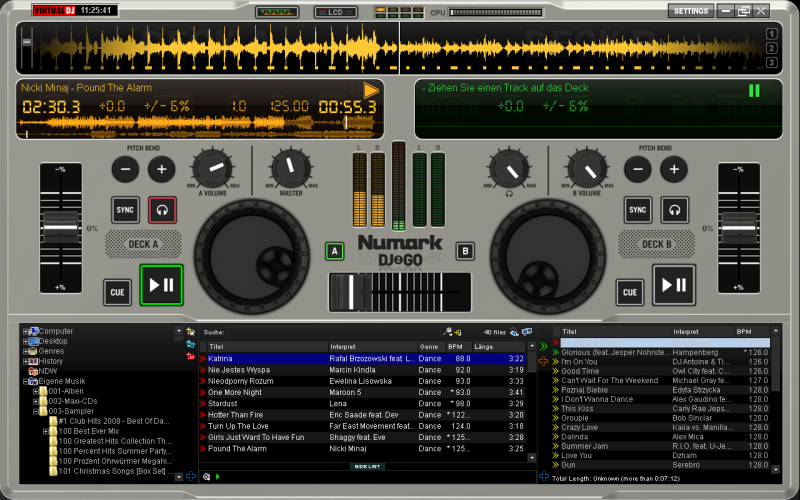Click the blue plus icon below playlist

pos(543,477)
